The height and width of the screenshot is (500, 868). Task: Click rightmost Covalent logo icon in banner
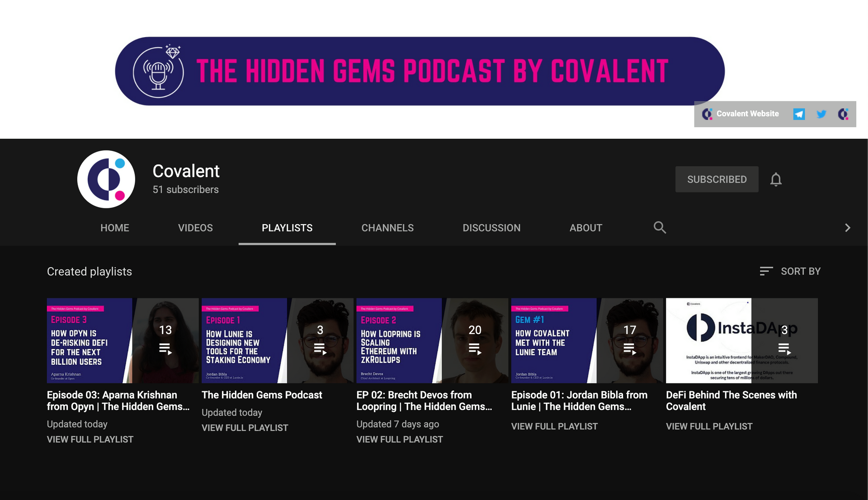pyautogui.click(x=843, y=114)
